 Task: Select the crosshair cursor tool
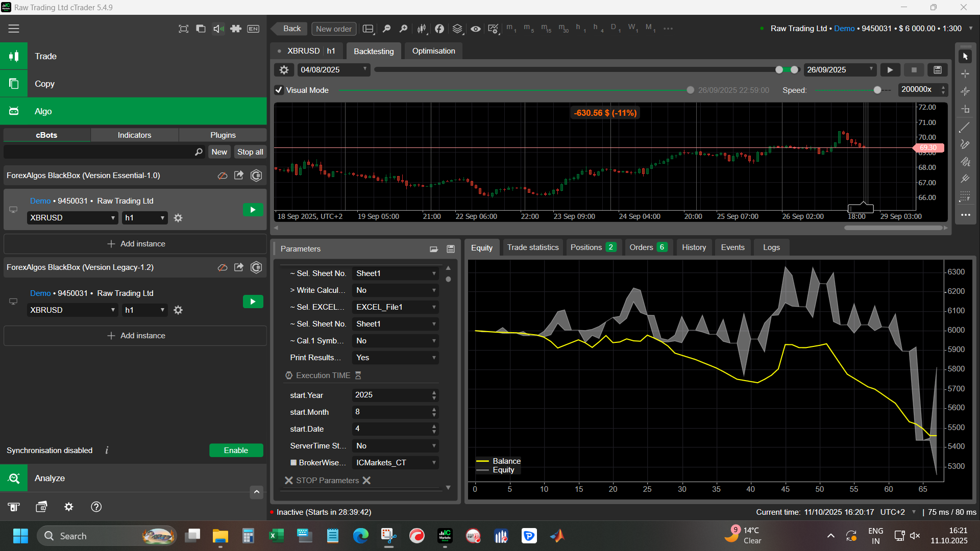click(965, 74)
